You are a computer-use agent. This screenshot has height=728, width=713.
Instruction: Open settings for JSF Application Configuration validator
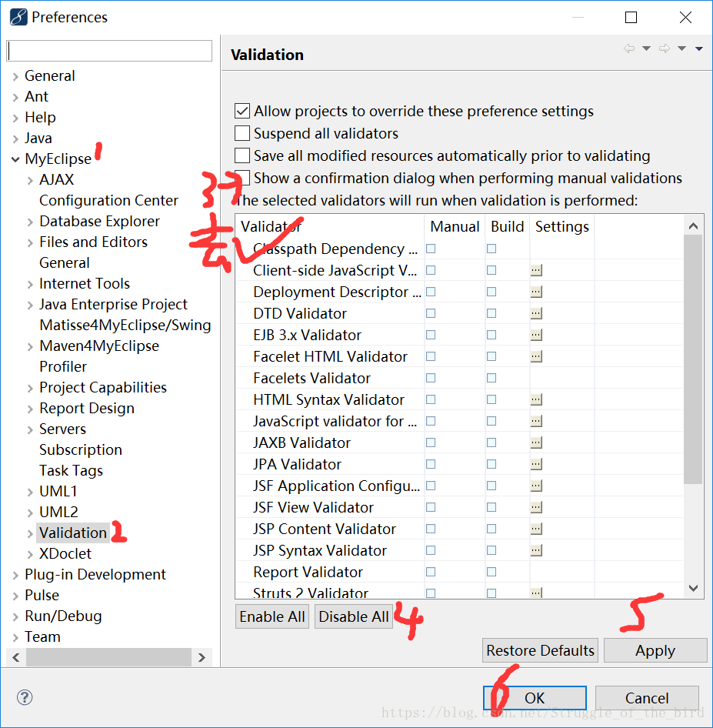click(x=536, y=486)
